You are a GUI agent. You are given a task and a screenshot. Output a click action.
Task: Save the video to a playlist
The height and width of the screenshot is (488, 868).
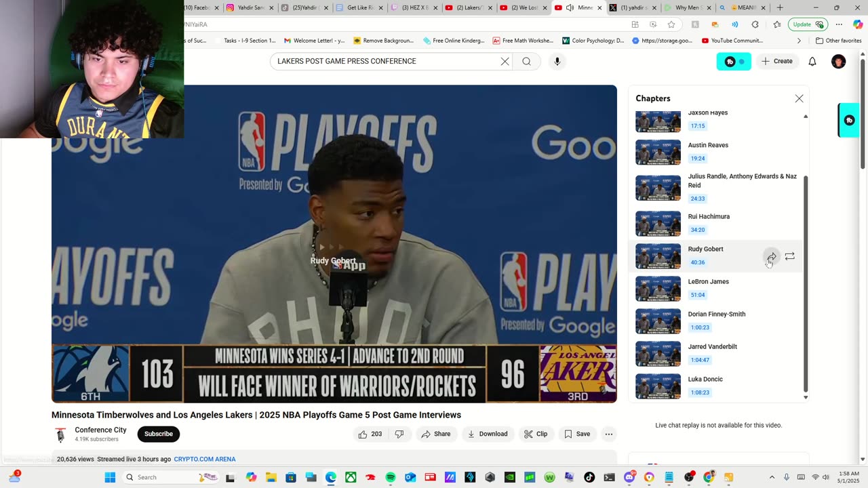(577, 434)
